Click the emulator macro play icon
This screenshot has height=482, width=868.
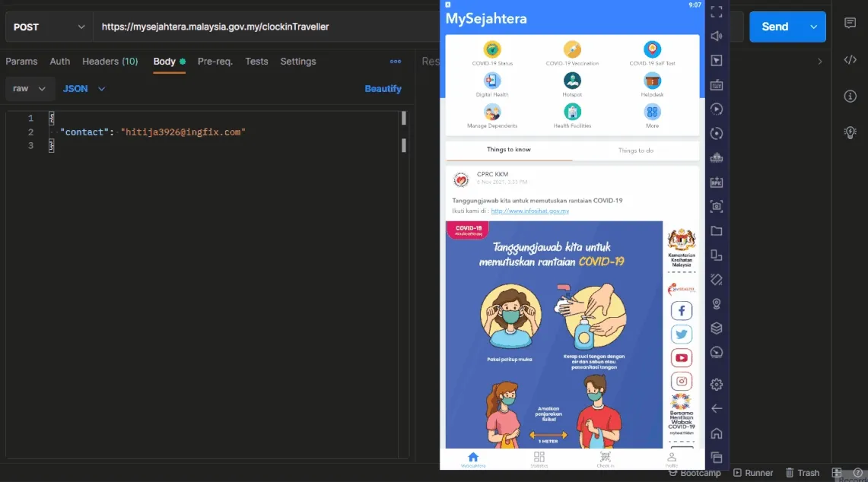click(x=717, y=109)
